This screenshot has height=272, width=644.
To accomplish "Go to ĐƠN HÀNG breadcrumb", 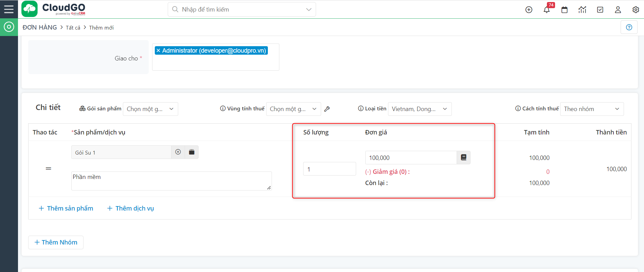I will click(40, 28).
